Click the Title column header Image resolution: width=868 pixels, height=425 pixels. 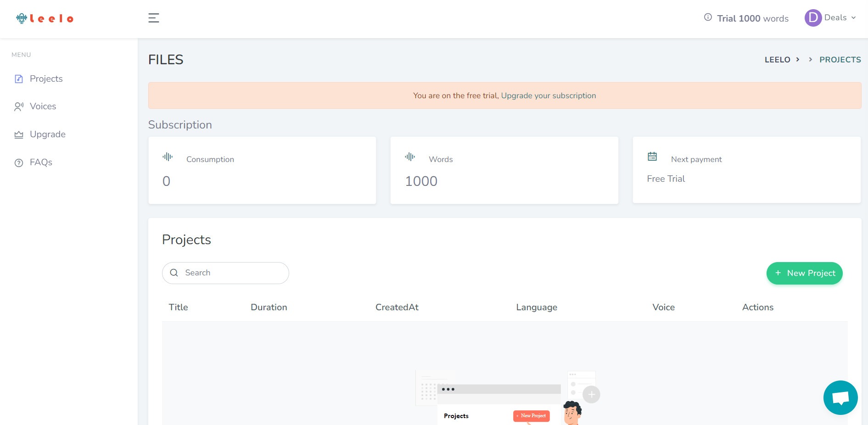coord(178,307)
